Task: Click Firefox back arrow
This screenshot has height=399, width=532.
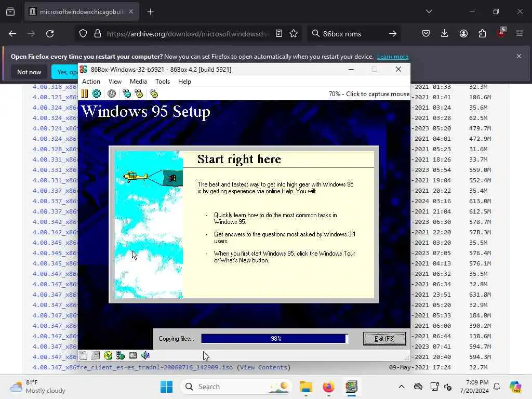Action: (x=12, y=34)
